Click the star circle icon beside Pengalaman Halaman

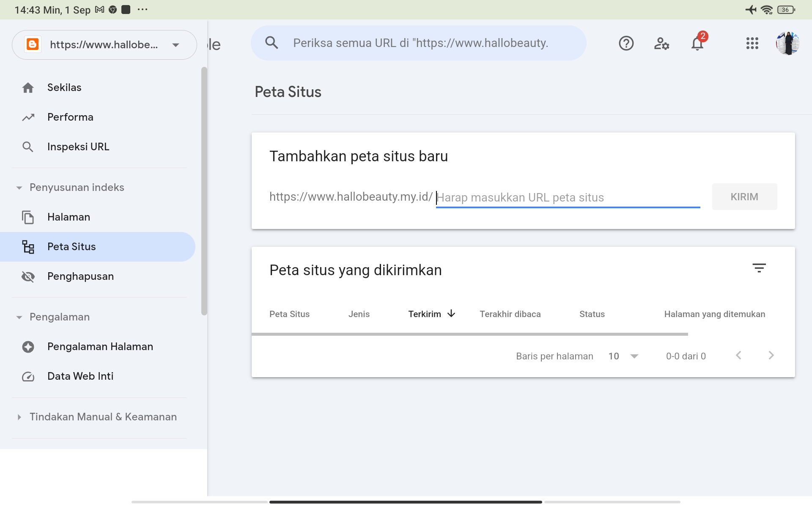coord(28,347)
